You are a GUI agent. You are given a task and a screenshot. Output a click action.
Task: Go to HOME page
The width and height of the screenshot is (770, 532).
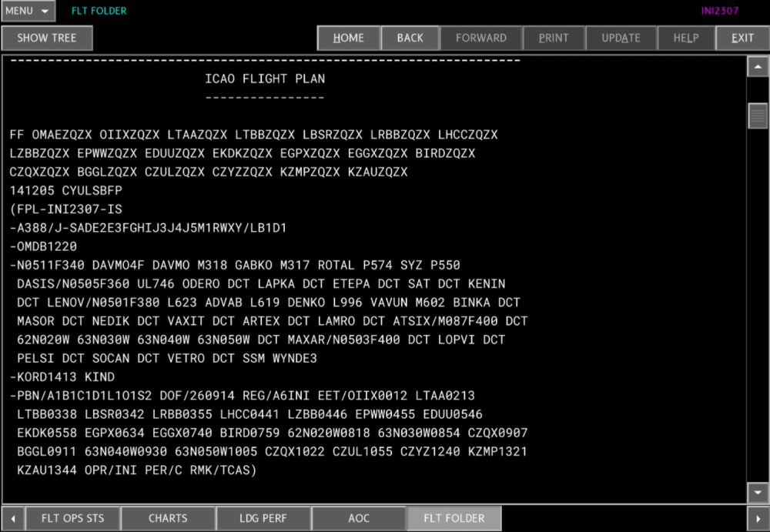[x=349, y=38]
